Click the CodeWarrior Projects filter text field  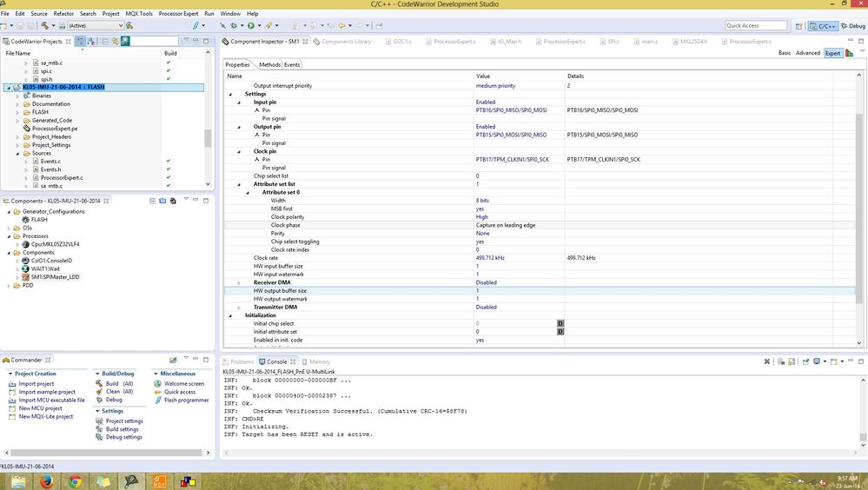[154, 41]
